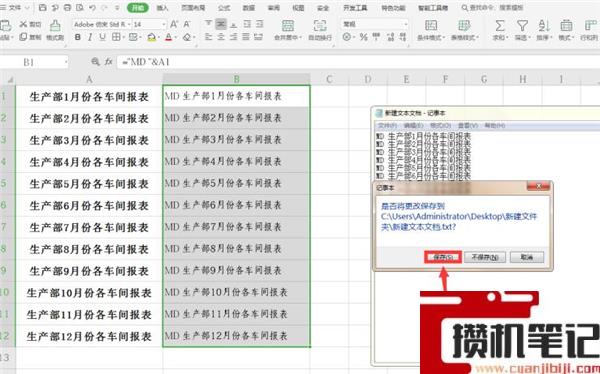
Task: Apply the yellow fill color
Action: point(151,38)
